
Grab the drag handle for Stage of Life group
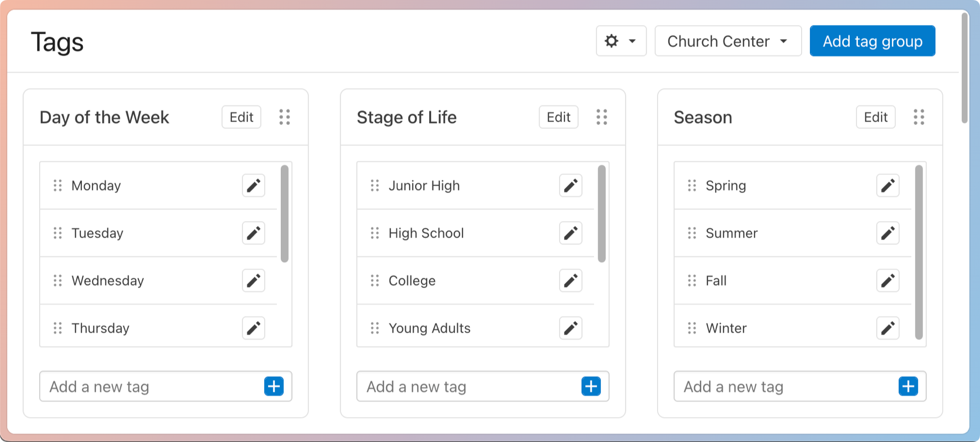602,117
